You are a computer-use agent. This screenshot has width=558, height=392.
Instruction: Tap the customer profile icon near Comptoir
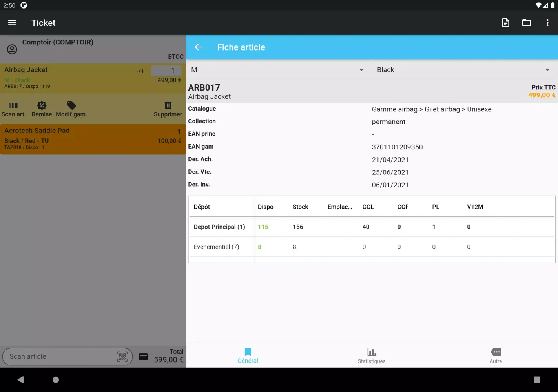pyautogui.click(x=12, y=49)
